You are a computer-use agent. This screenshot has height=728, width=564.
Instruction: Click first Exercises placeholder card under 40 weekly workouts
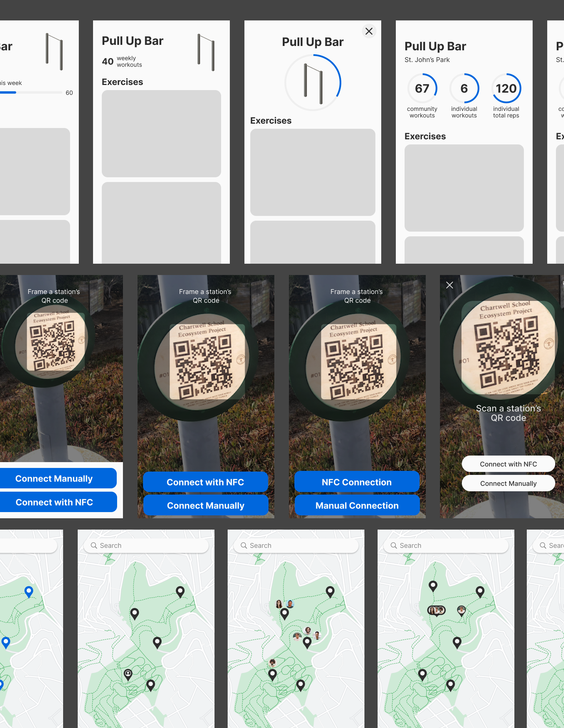(x=161, y=133)
